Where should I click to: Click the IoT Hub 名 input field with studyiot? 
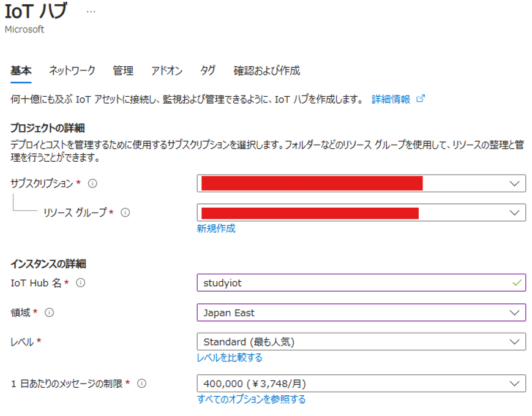361,282
